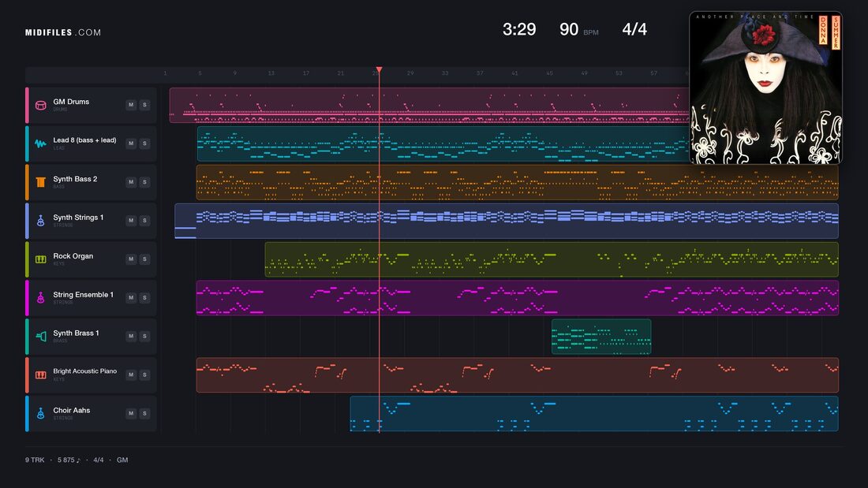Click the Choir Aahs instrument icon

(40, 413)
